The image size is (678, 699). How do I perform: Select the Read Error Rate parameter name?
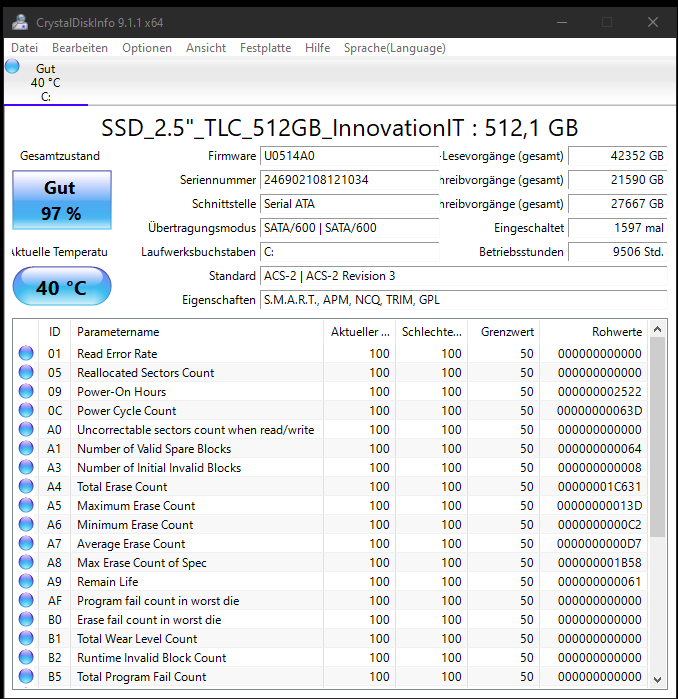[117, 354]
